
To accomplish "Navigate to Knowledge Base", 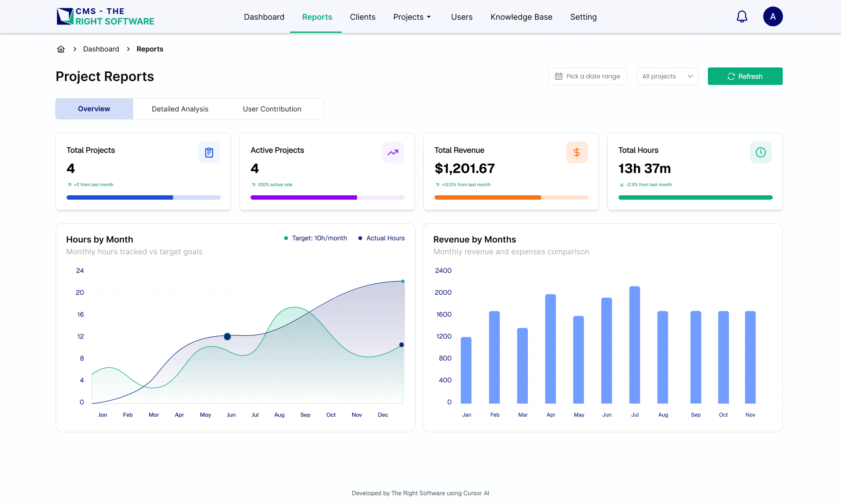I will [521, 17].
